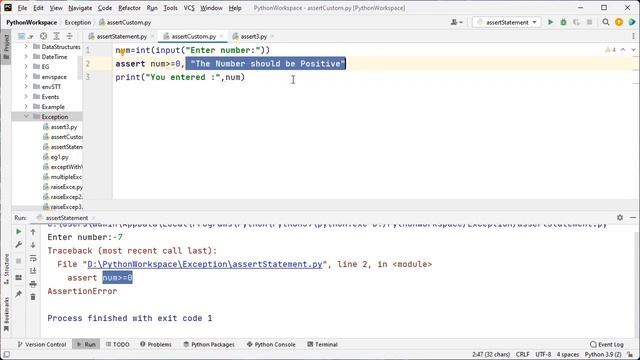Image resolution: width=640 pixels, height=360 pixels.
Task: Click the stop button in main toolbar
Action: [589, 22]
